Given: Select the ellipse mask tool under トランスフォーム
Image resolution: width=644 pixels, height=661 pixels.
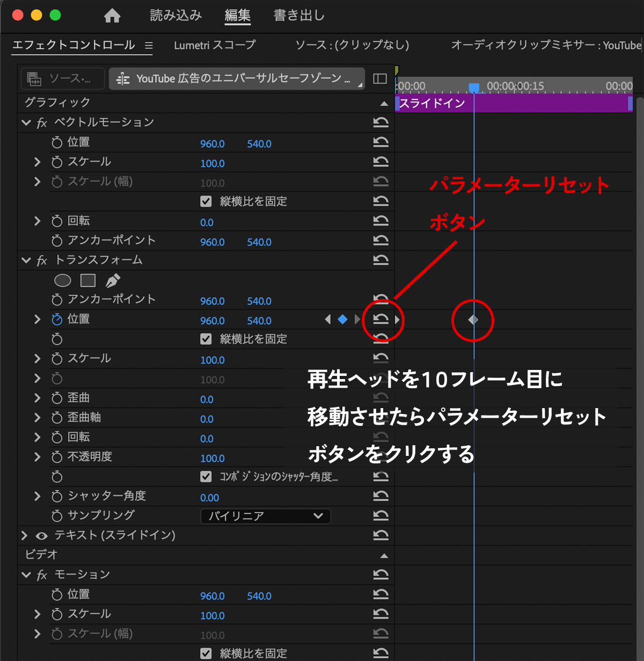Looking at the screenshot, I should click(63, 280).
